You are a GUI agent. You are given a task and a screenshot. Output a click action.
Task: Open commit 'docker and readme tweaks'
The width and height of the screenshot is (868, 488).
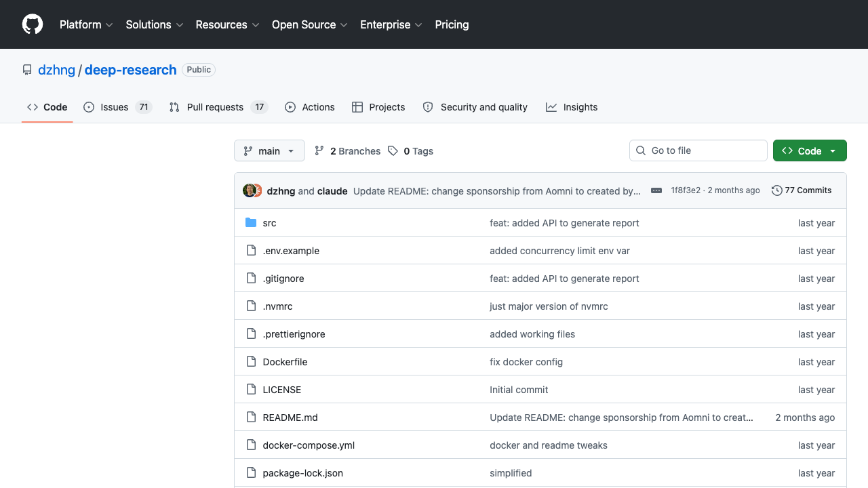pos(549,445)
